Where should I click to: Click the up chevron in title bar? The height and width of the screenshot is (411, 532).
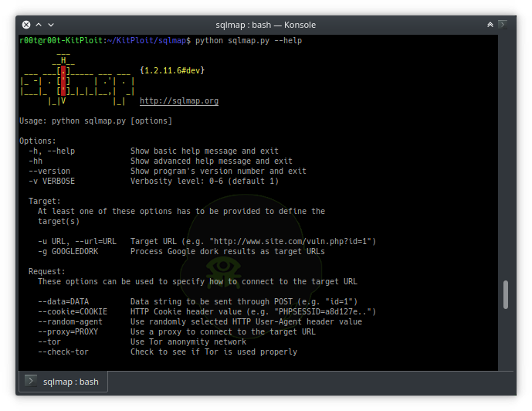39,25
